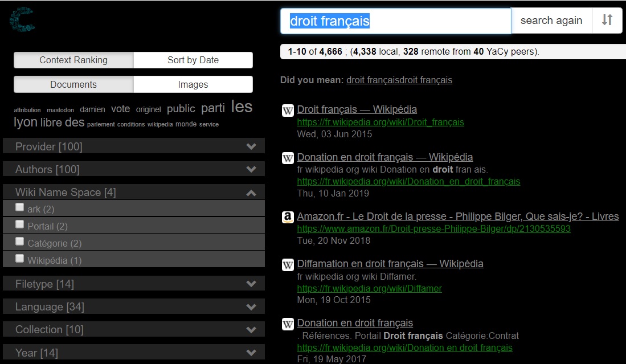Click the tag cloud word 'monde'
626x364 pixels.
point(186,124)
